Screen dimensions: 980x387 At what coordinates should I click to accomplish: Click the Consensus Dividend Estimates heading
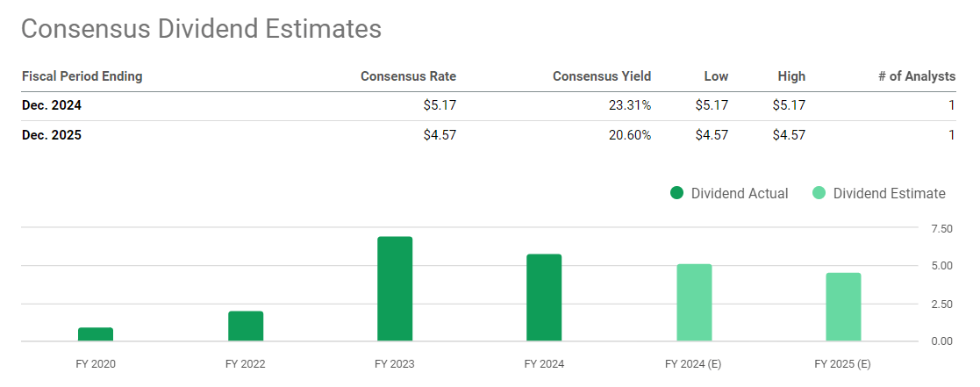201,28
